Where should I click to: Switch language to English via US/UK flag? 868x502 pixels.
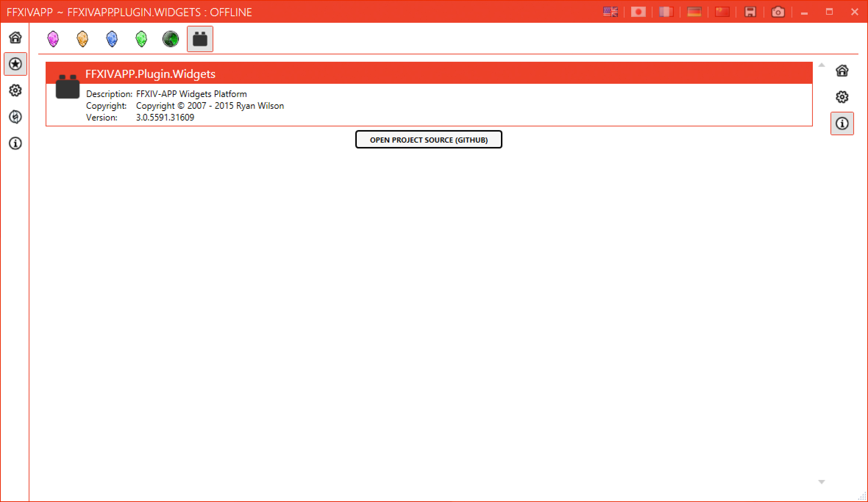tap(611, 12)
